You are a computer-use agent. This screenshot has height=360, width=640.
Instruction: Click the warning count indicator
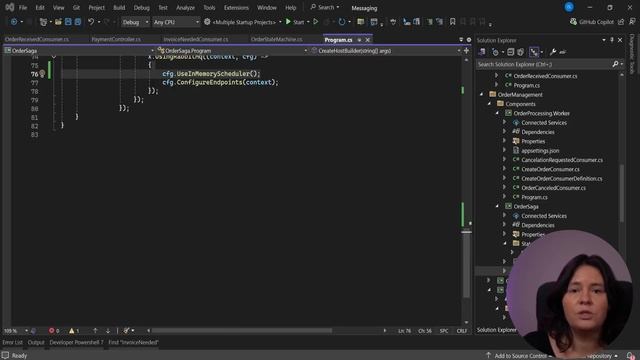coord(74,331)
